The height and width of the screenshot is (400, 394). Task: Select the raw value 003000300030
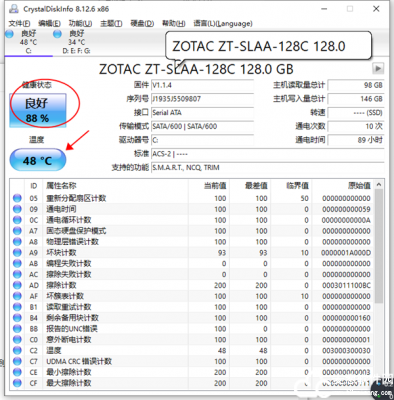tap(346, 351)
